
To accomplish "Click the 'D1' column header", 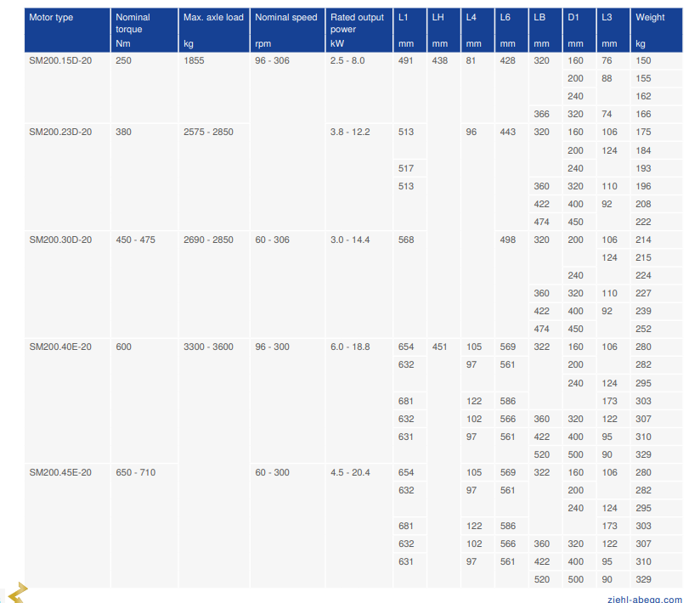I will [x=579, y=30].
